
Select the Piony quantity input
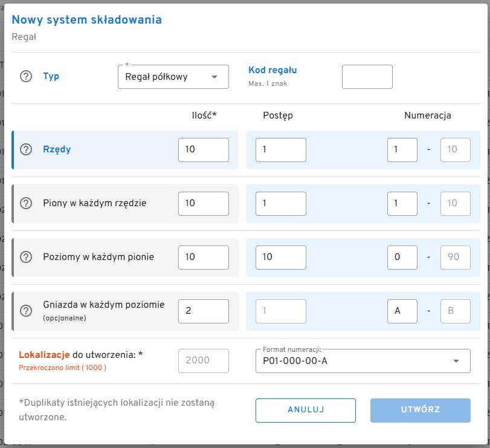pos(203,204)
